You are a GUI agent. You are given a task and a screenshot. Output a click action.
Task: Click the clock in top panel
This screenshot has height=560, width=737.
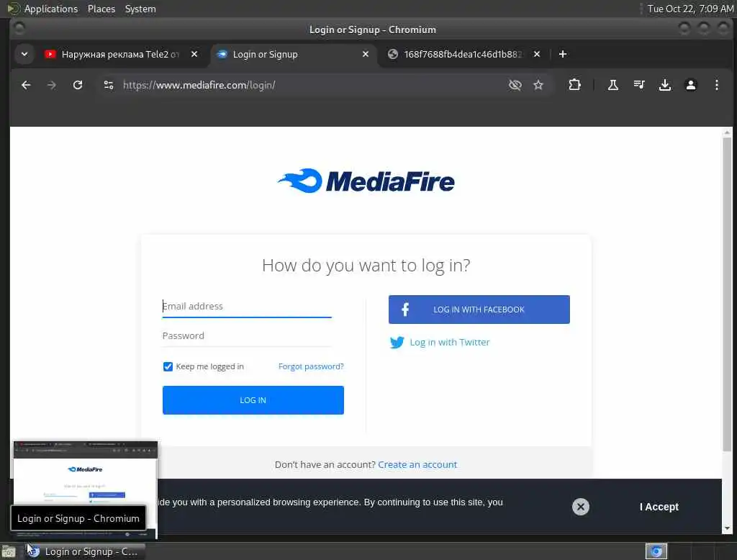[x=690, y=9]
